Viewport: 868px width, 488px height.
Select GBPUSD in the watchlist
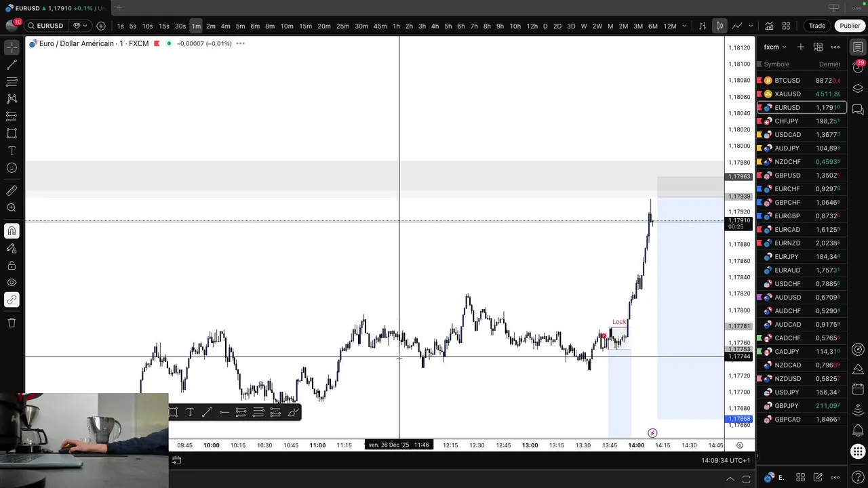click(801, 175)
